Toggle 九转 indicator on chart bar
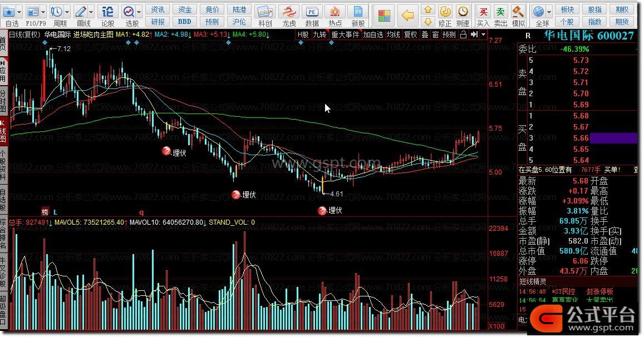 [319, 35]
